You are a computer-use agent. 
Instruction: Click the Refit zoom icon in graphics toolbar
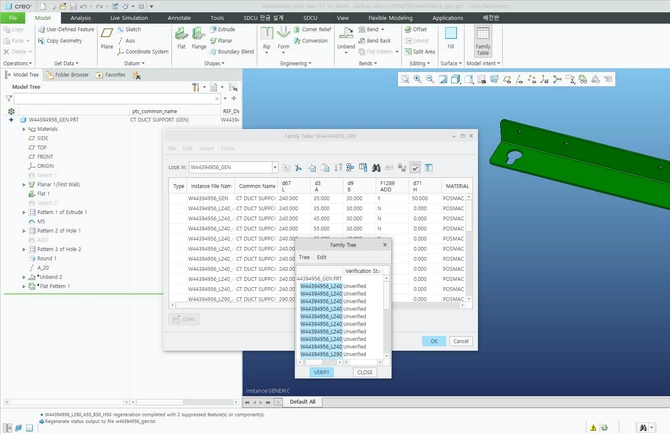click(x=405, y=79)
